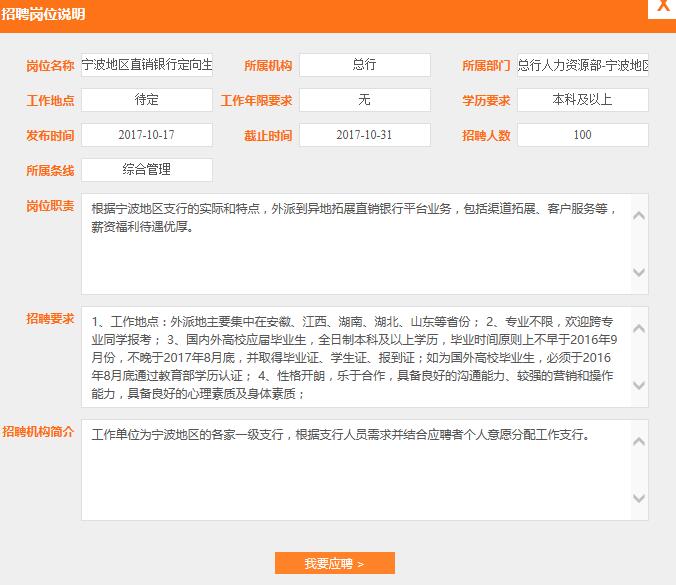The width and height of the screenshot is (676, 585).
Task: Click the 所属机构 field showing 总行
Action: pos(364,65)
